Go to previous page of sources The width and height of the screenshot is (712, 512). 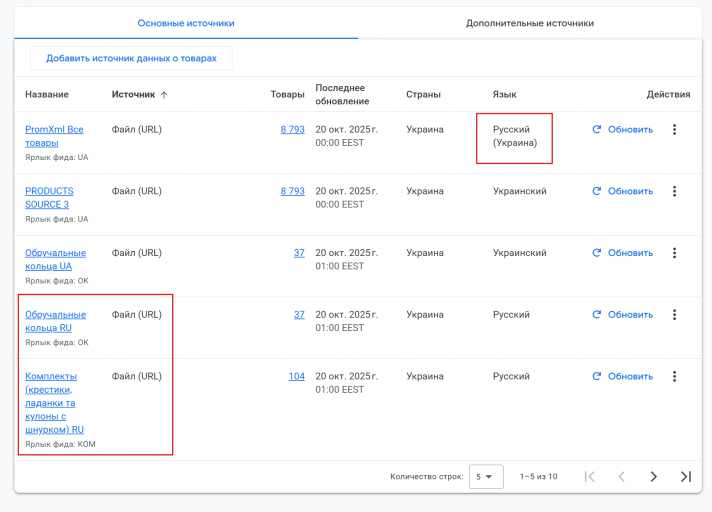click(621, 477)
